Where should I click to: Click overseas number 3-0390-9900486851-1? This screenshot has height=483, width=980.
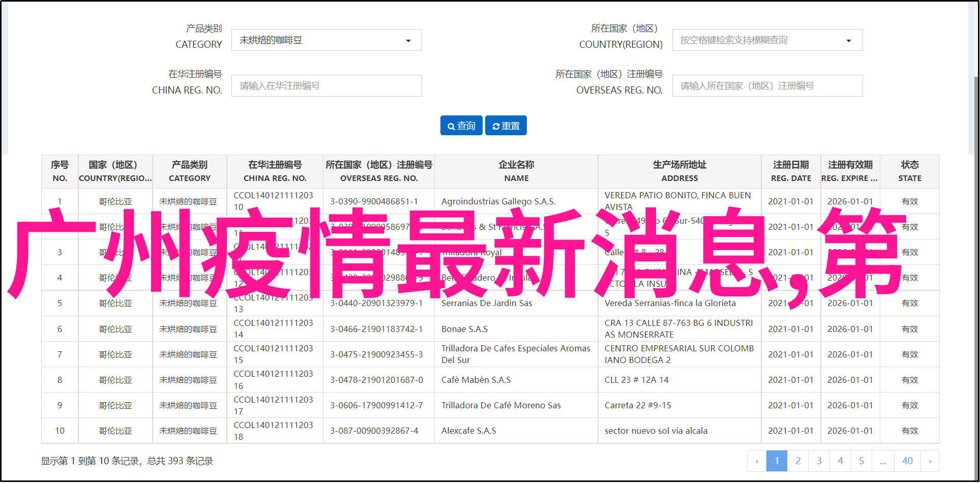click(x=374, y=201)
